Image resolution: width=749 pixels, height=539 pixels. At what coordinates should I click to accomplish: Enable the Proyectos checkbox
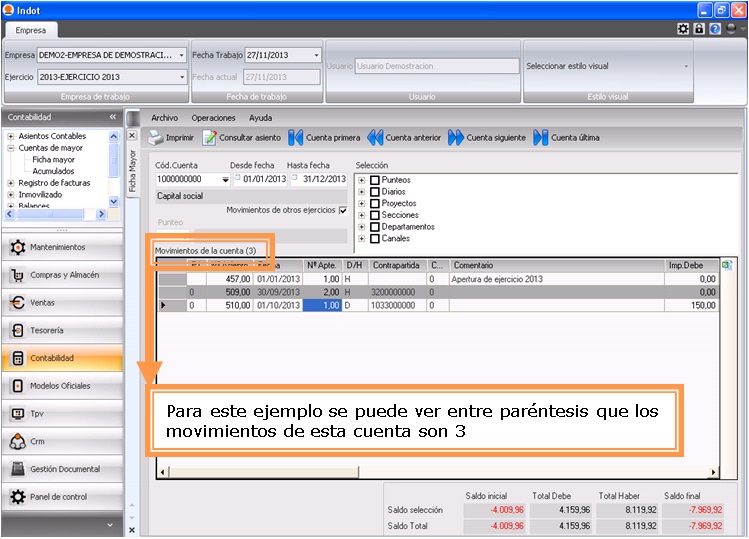point(375,204)
